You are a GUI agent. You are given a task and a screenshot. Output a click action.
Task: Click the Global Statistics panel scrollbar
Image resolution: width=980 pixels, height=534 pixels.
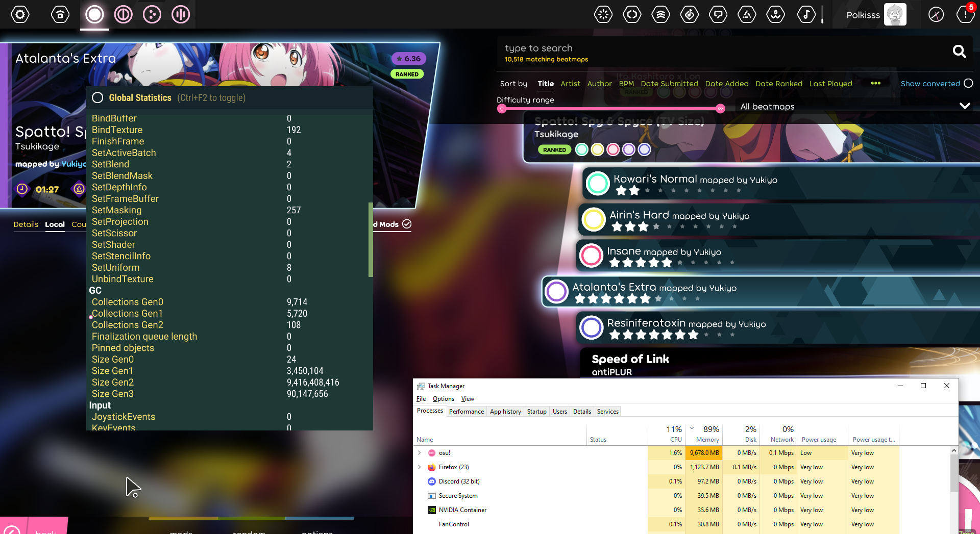371,240
